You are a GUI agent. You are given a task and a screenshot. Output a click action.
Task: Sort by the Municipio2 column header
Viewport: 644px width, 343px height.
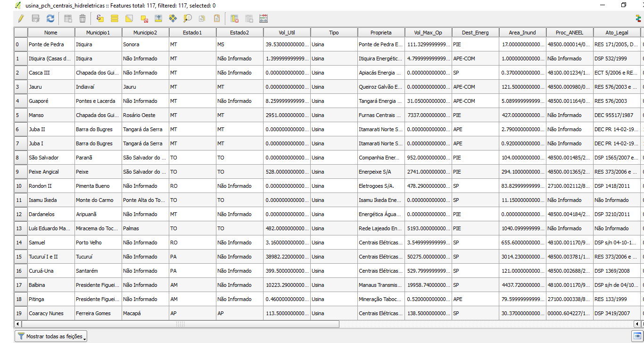tap(145, 33)
